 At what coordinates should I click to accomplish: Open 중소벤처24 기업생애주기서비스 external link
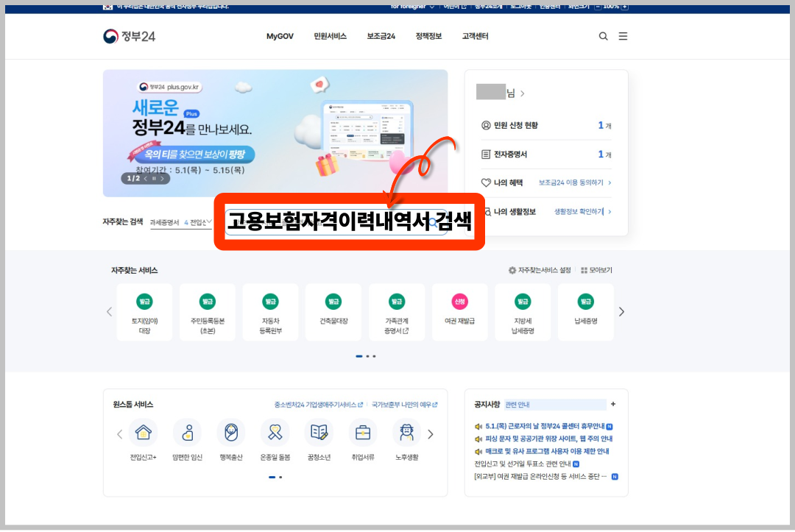click(x=319, y=404)
